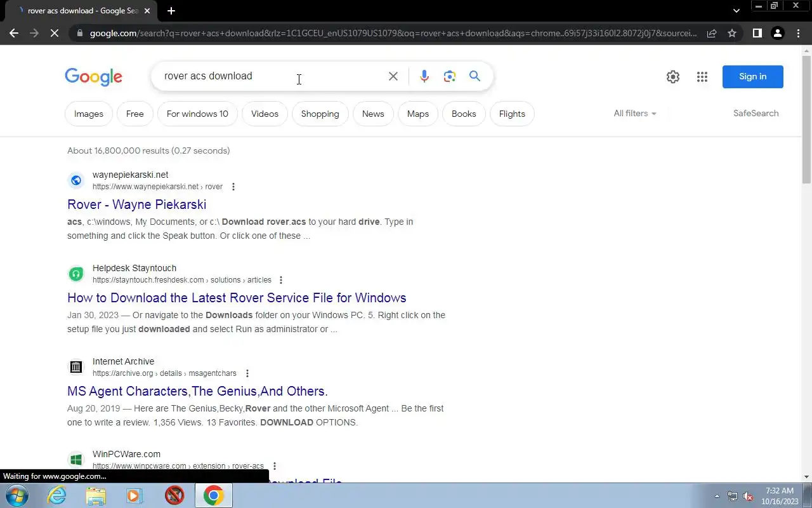Click the address bar URL

click(x=393, y=33)
